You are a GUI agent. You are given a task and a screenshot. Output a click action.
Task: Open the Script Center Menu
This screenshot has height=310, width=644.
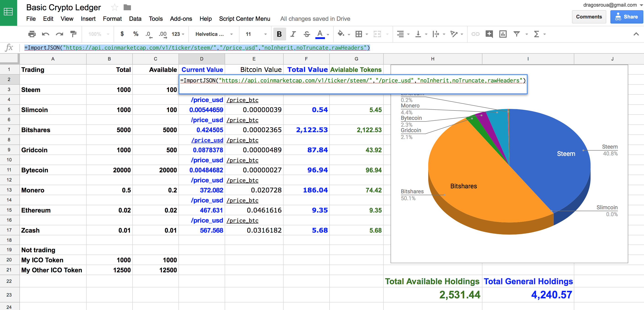(245, 19)
